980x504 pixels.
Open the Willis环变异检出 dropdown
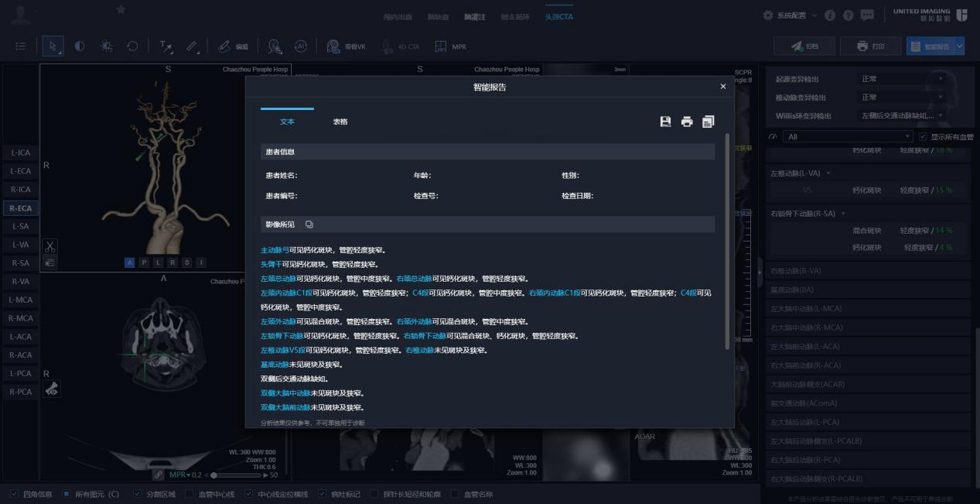coord(902,116)
